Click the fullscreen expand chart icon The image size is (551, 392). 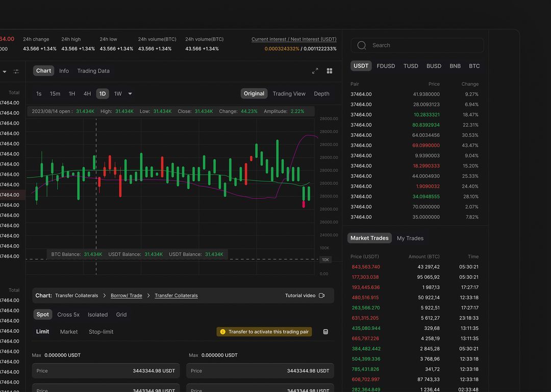[x=315, y=70]
